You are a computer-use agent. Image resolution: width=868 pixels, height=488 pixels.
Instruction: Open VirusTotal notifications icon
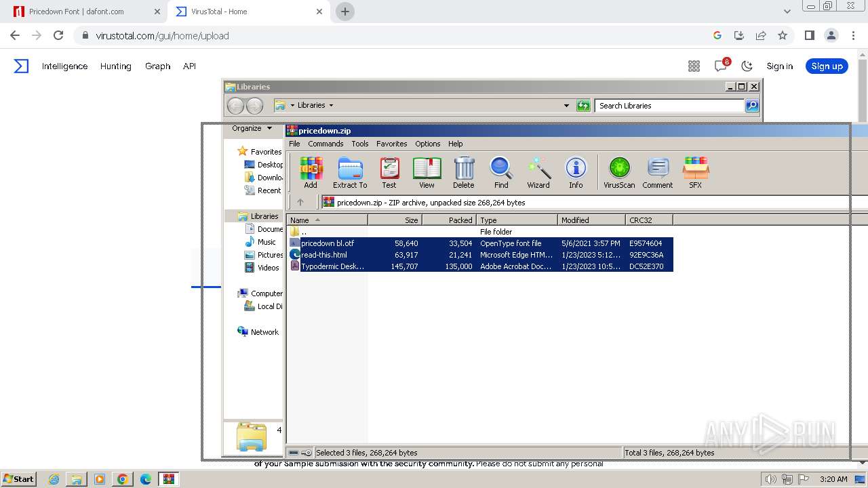click(721, 66)
